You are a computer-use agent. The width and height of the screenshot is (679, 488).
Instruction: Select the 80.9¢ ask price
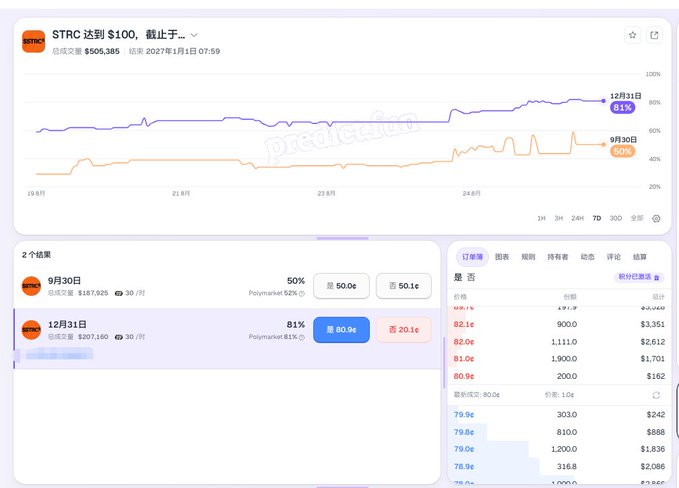[x=463, y=376]
